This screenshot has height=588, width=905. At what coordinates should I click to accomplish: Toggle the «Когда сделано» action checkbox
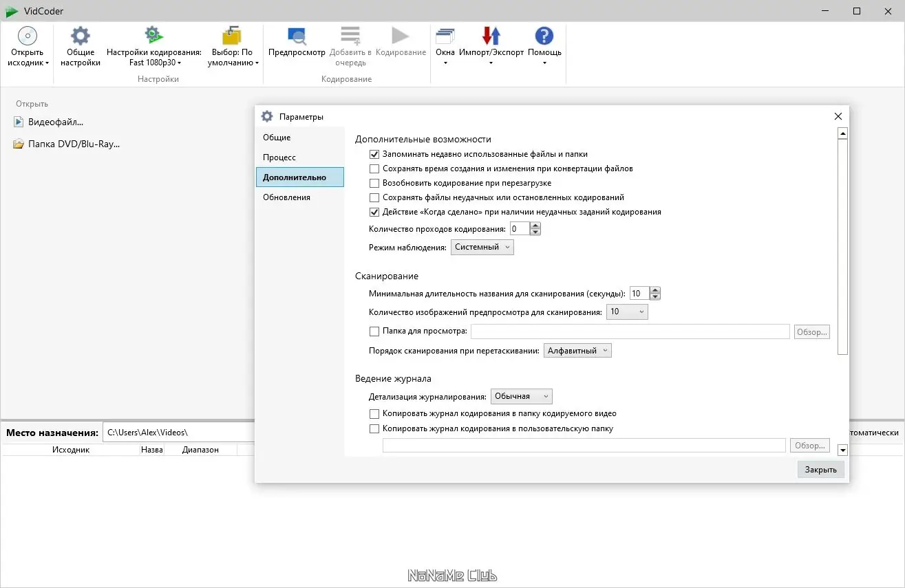coord(374,213)
